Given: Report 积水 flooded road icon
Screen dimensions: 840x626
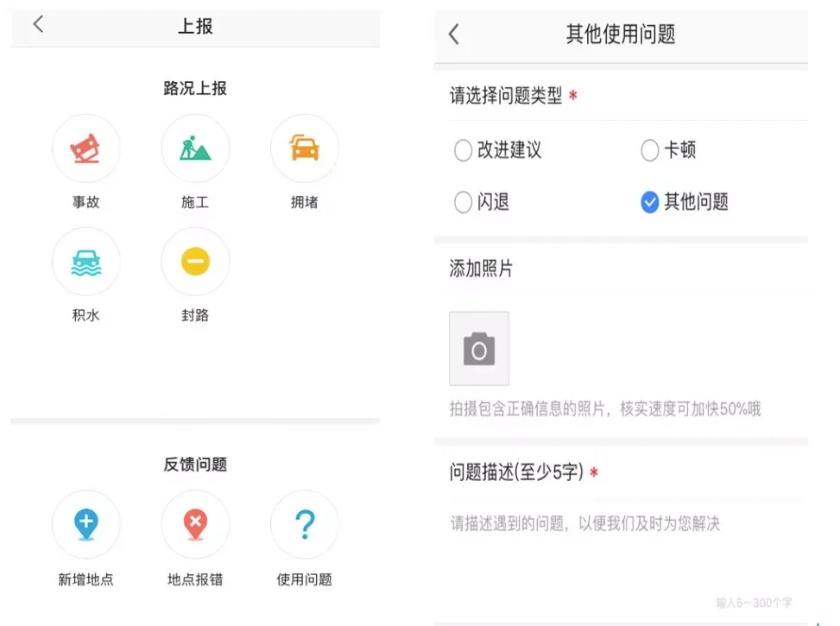Looking at the screenshot, I should pos(85,262).
